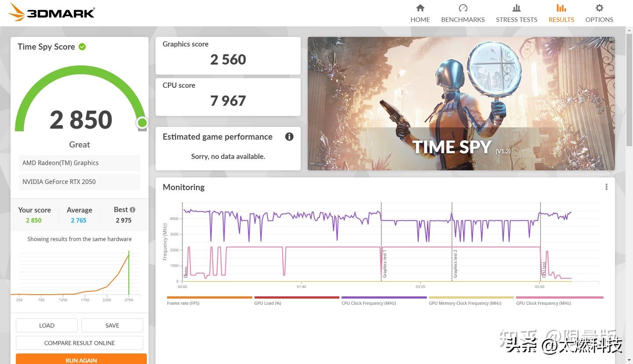Click the Monitoring panel heading
The image size is (633, 364).
(184, 187)
